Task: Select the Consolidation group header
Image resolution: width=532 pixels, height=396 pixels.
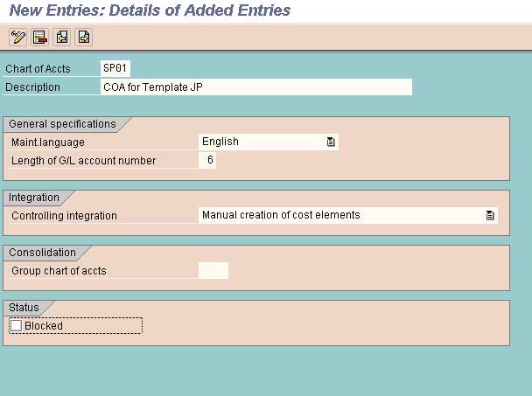Action: [x=42, y=253]
